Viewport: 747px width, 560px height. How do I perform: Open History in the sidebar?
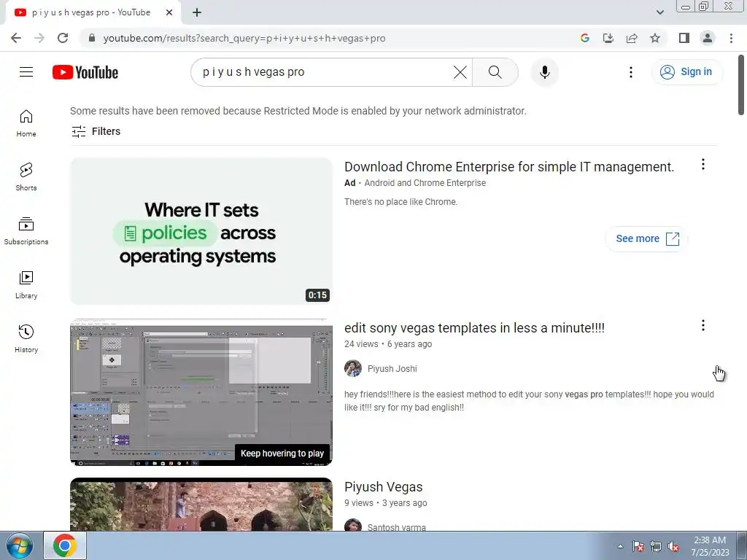pos(26,338)
